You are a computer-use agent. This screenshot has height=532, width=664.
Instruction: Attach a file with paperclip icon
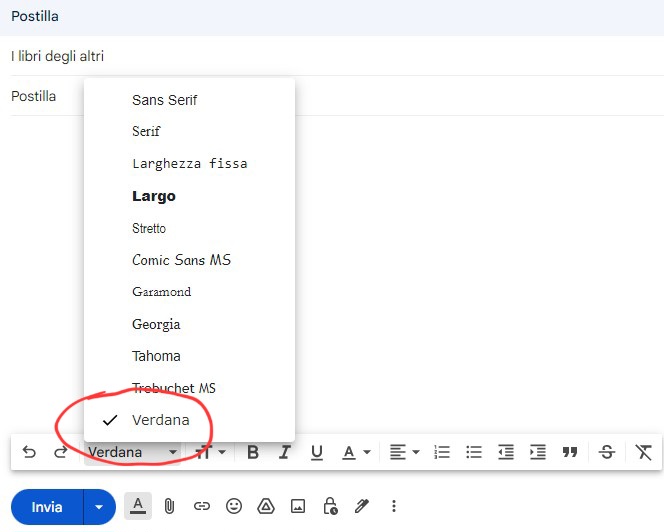170,506
